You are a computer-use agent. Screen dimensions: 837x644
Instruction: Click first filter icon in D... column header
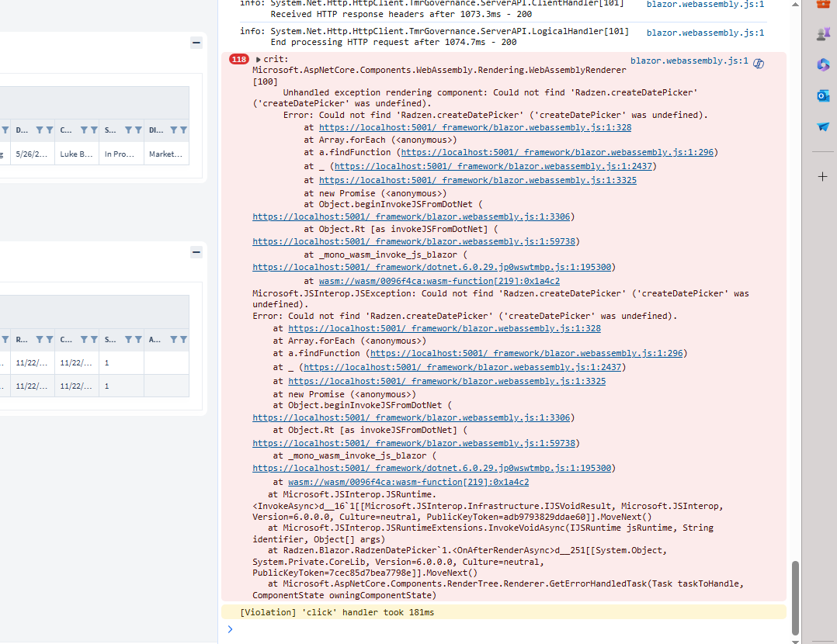pos(40,130)
